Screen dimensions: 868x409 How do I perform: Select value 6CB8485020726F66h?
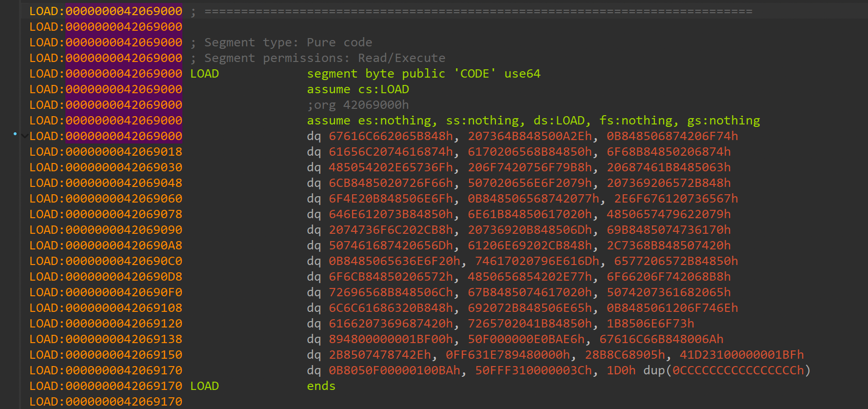(x=391, y=183)
